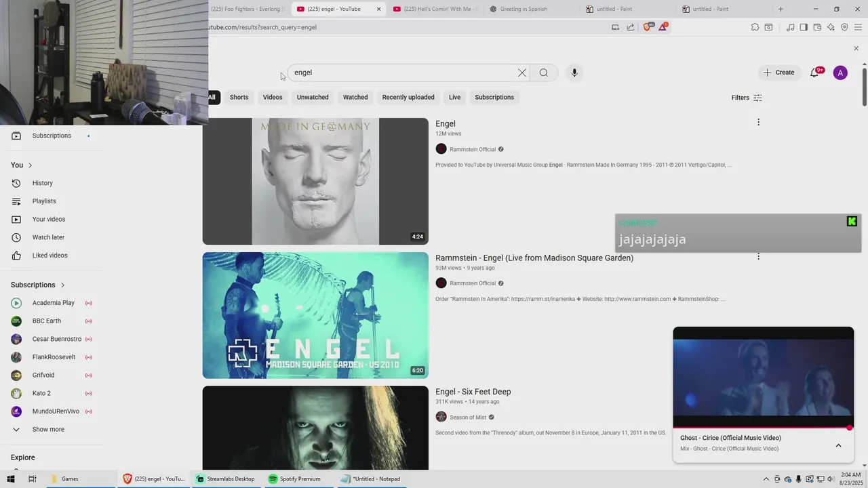Click the install app icon in address bar

pyautogui.click(x=615, y=27)
